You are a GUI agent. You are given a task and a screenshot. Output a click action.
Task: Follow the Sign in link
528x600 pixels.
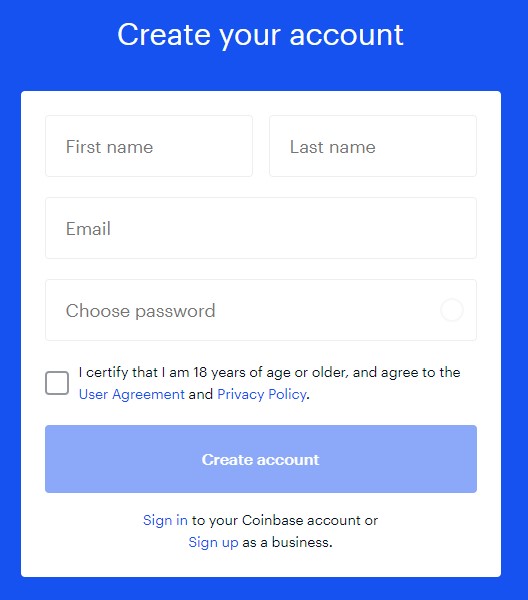click(165, 520)
